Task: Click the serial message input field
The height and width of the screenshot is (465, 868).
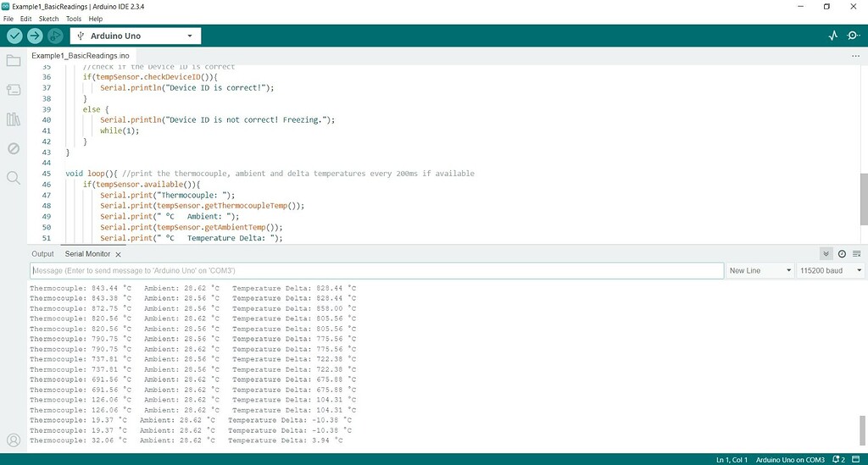Action: tap(377, 270)
